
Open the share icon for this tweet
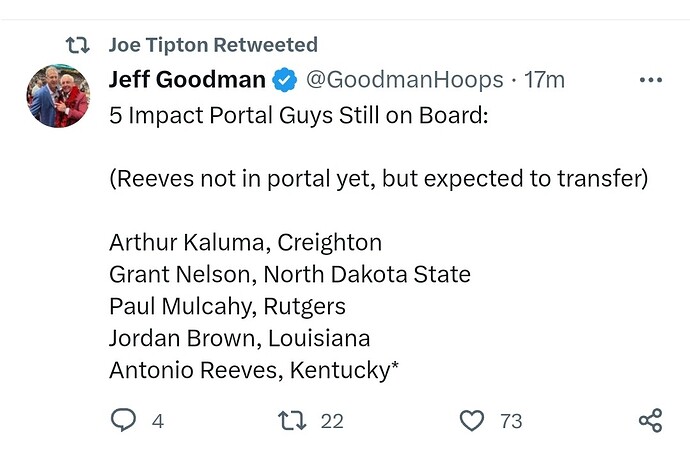[650, 421]
